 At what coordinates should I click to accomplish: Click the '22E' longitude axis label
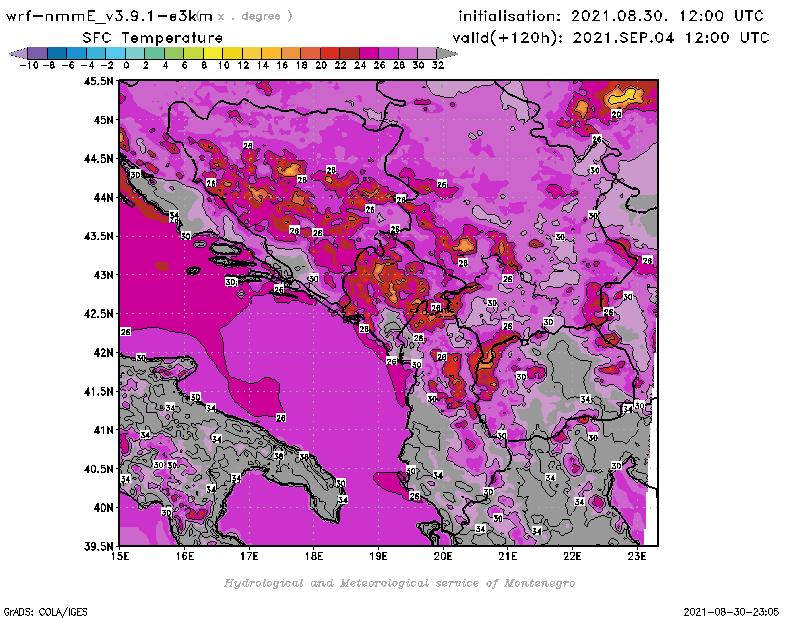pyautogui.click(x=572, y=556)
